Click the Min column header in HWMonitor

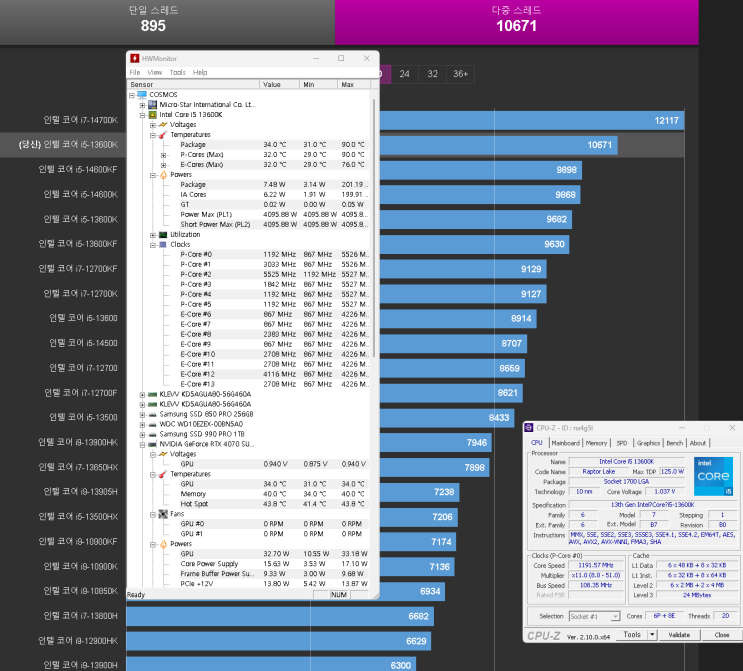[319, 84]
